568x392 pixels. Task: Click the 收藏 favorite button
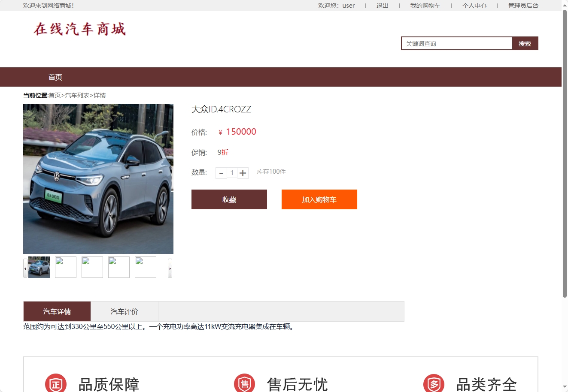[x=229, y=199]
